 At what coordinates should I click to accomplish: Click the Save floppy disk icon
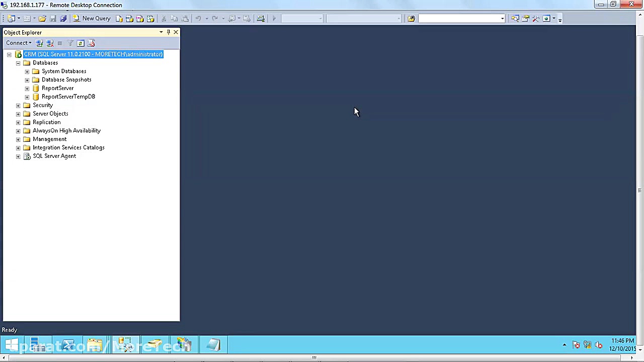[x=53, y=19]
